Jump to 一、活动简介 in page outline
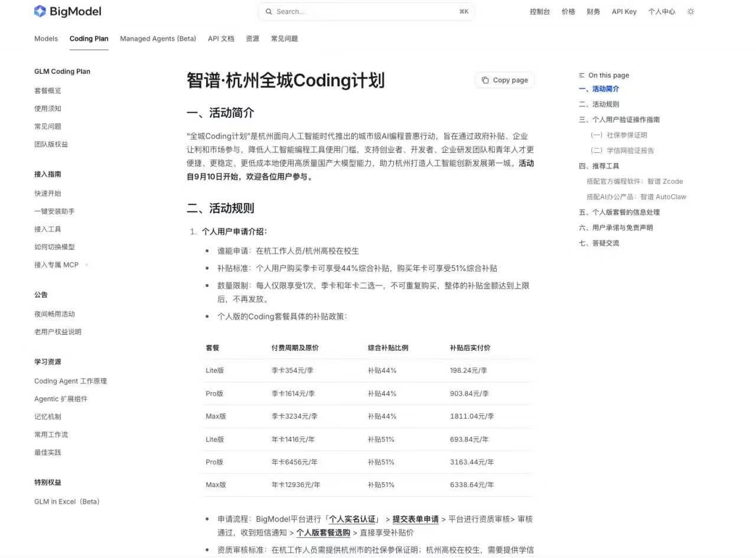 point(599,89)
